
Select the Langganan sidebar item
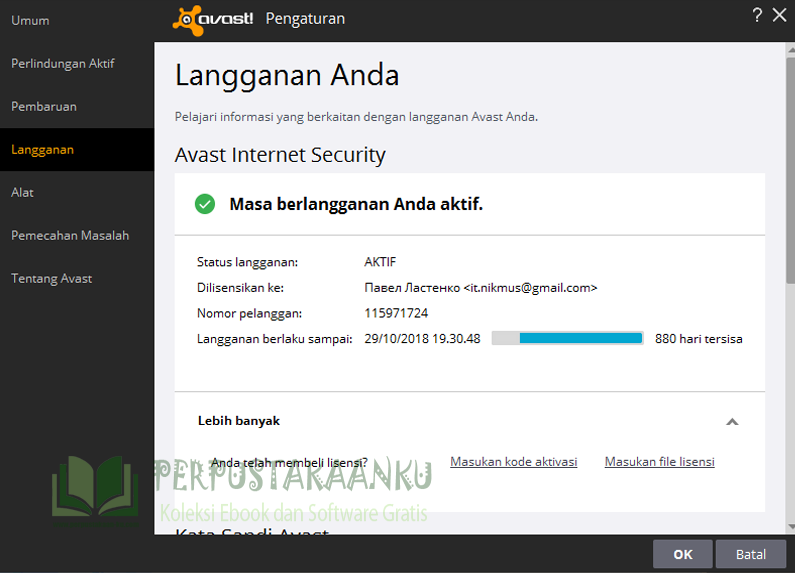tap(77, 150)
